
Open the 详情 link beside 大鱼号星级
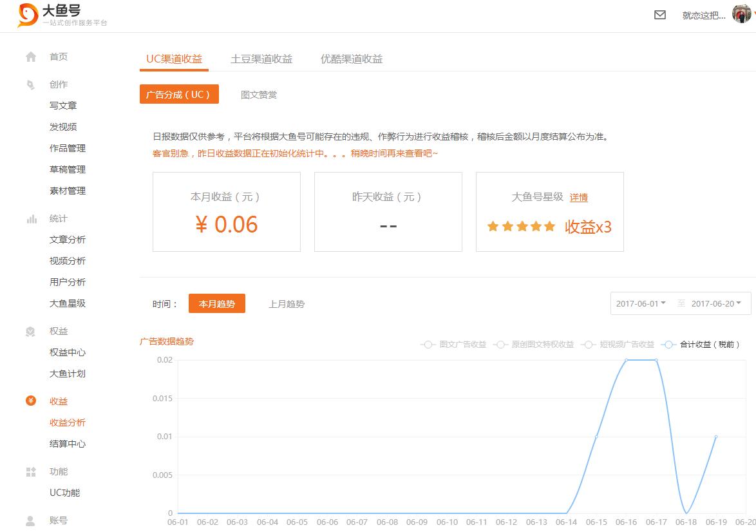click(578, 198)
